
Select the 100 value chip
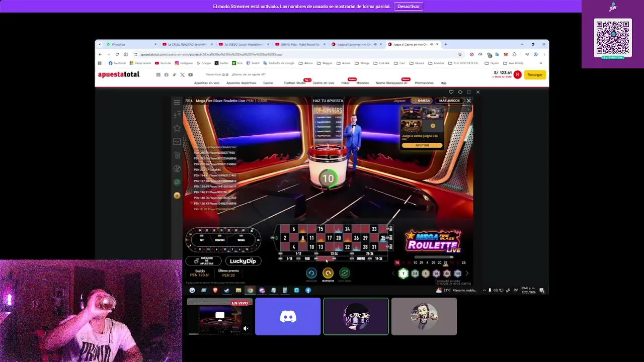click(x=457, y=274)
